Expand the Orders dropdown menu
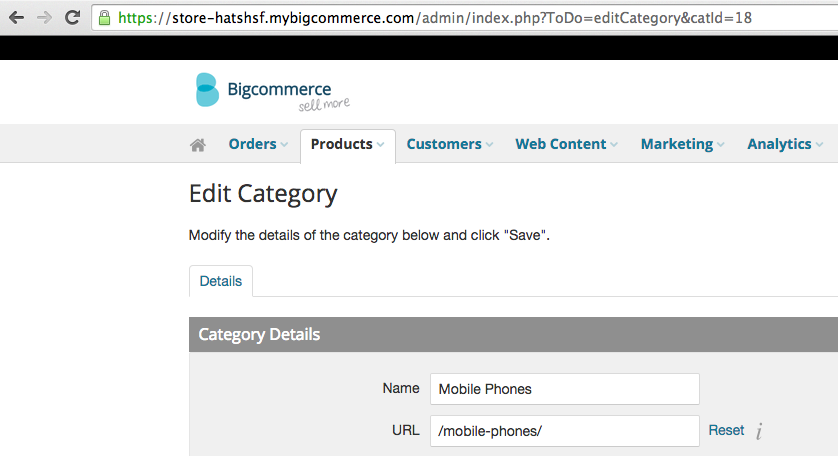This screenshot has height=456, width=838. pos(258,144)
